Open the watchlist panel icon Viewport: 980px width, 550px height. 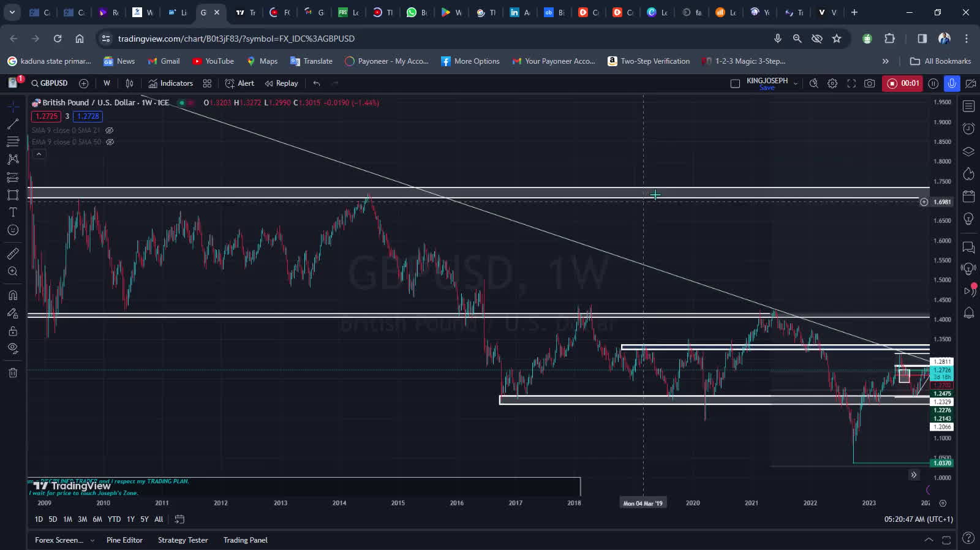[968, 107]
